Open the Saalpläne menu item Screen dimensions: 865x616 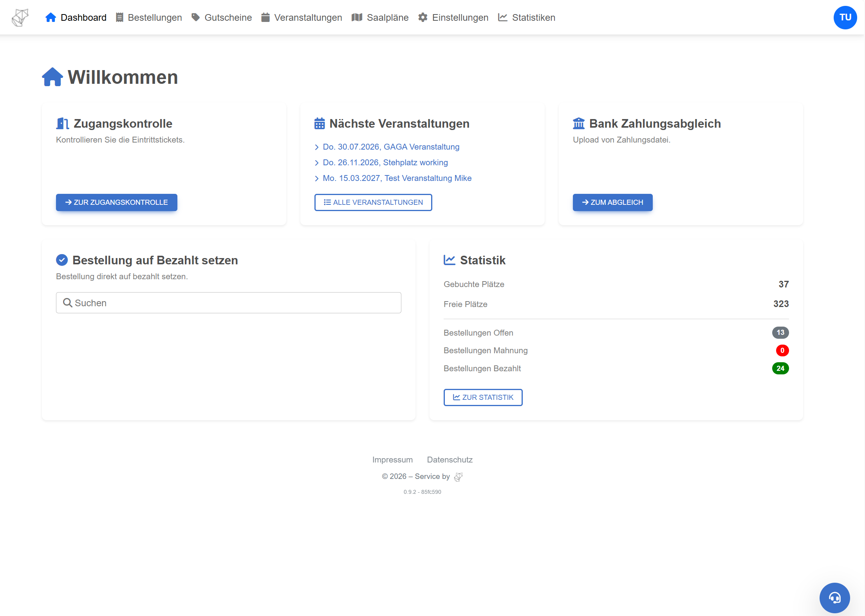point(380,18)
